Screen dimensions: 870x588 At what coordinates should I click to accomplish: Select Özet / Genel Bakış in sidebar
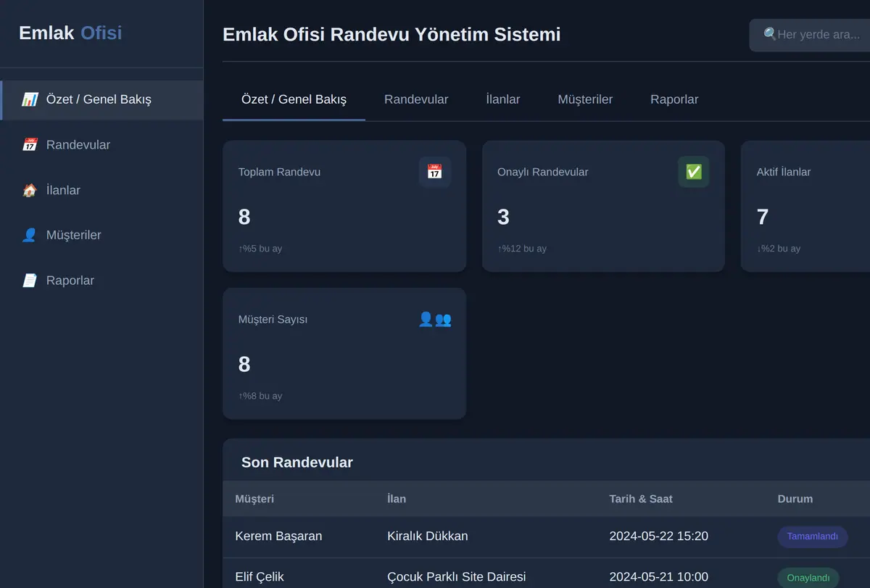point(101,99)
